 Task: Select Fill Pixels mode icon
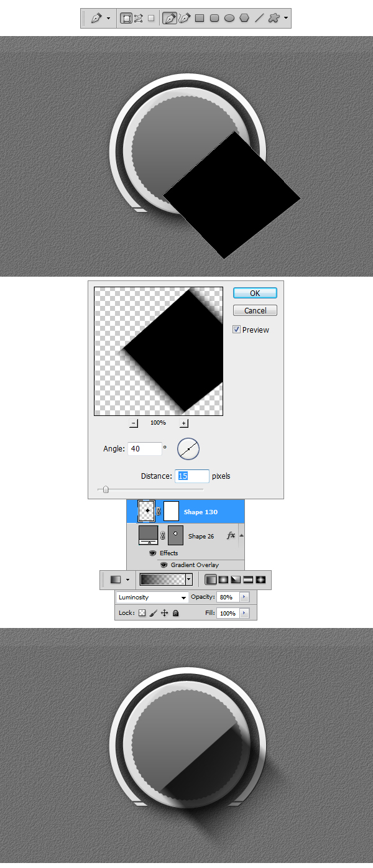pyautogui.click(x=151, y=19)
